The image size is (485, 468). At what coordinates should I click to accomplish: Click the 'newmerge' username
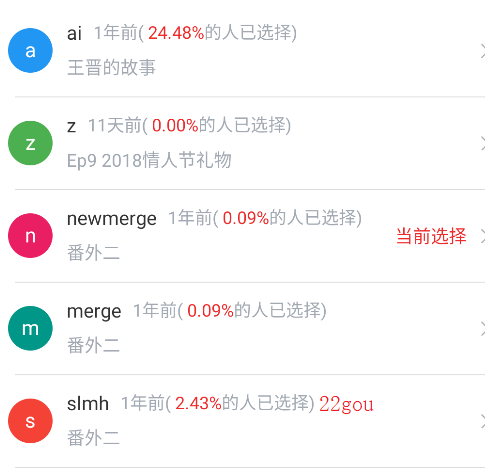click(x=112, y=220)
